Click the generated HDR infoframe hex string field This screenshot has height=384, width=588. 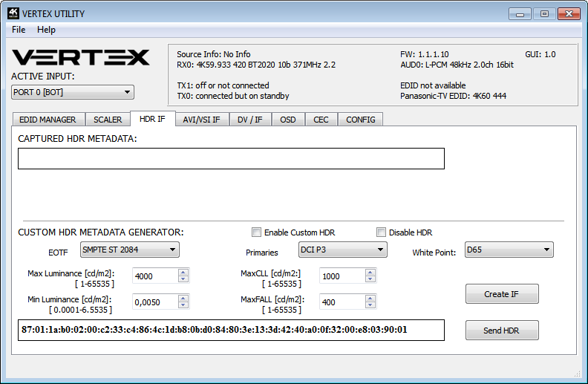coord(231,330)
